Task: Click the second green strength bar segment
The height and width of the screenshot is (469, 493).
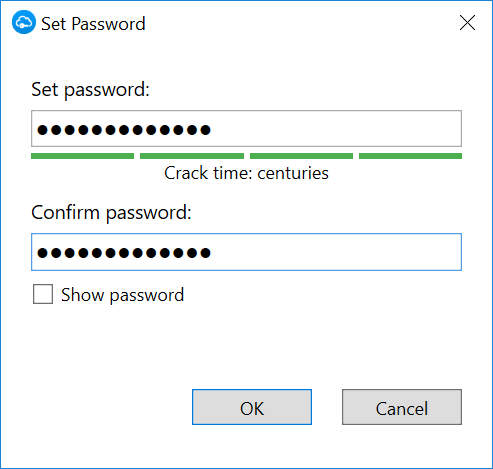Action: coord(192,156)
